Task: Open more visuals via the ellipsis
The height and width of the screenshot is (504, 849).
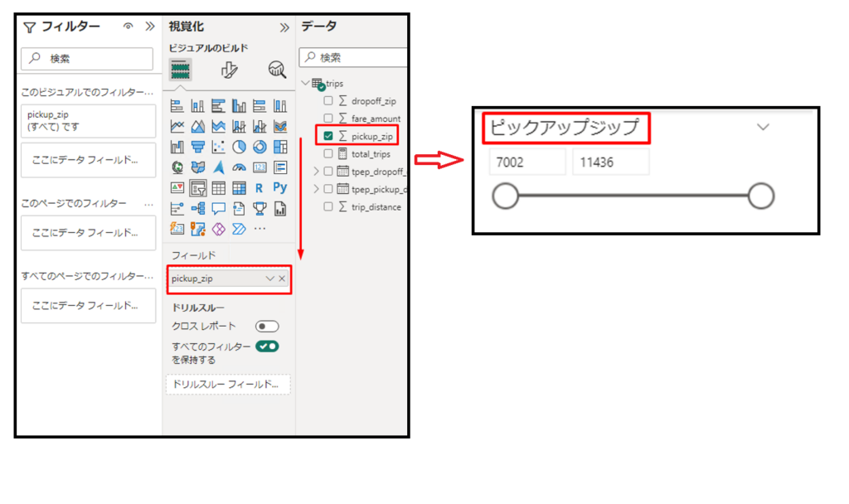Action: click(x=260, y=229)
